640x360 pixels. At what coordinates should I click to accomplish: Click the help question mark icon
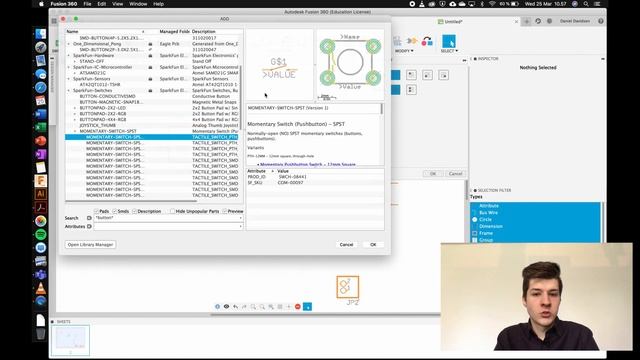tap(600, 21)
